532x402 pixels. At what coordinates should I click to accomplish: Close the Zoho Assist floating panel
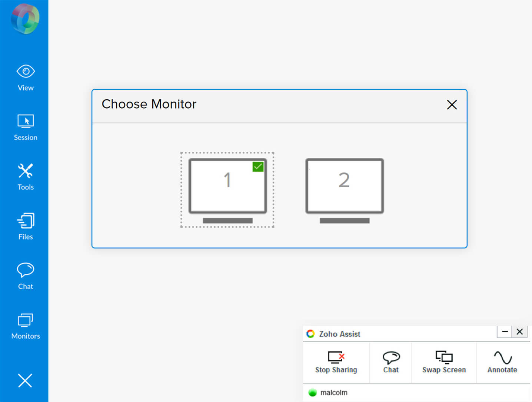click(x=520, y=332)
